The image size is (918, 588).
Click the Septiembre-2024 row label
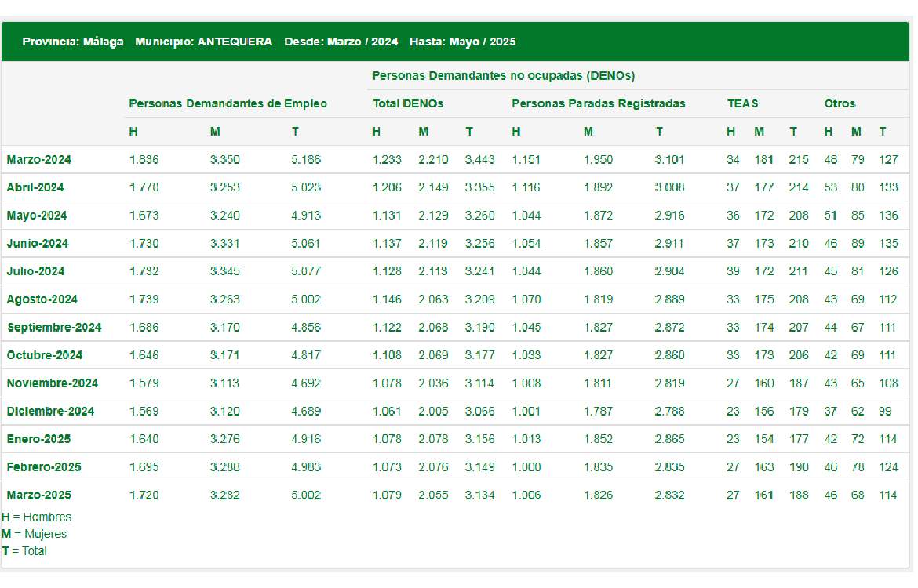(x=54, y=328)
